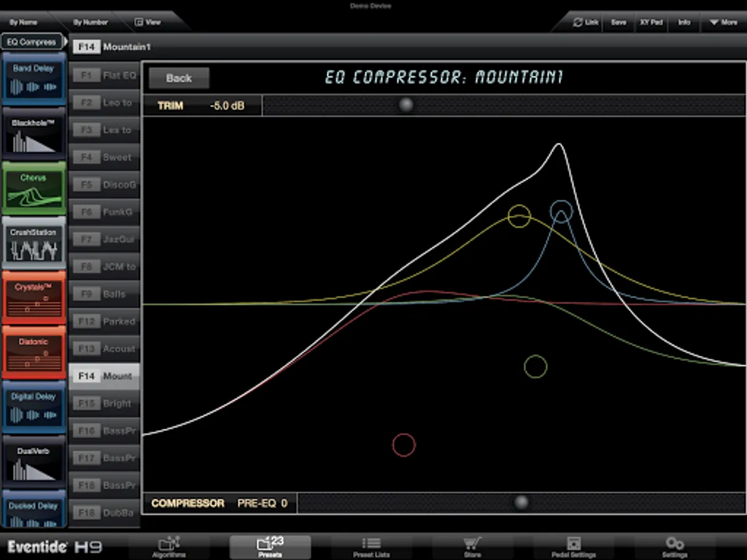Load preset F7 JazGui

click(x=105, y=240)
